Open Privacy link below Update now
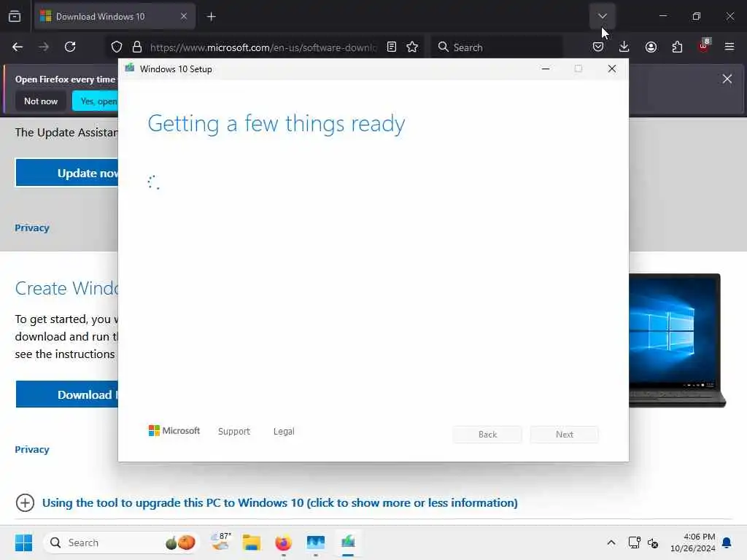747x560 pixels. 32,227
